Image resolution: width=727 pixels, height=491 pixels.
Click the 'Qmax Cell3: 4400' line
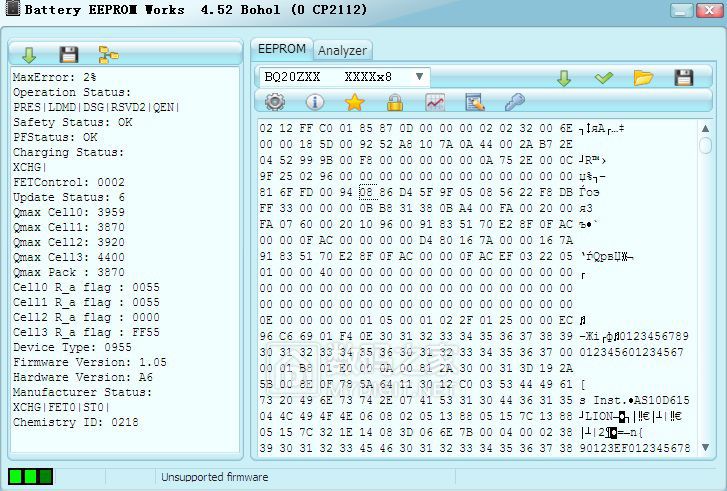click(69, 257)
